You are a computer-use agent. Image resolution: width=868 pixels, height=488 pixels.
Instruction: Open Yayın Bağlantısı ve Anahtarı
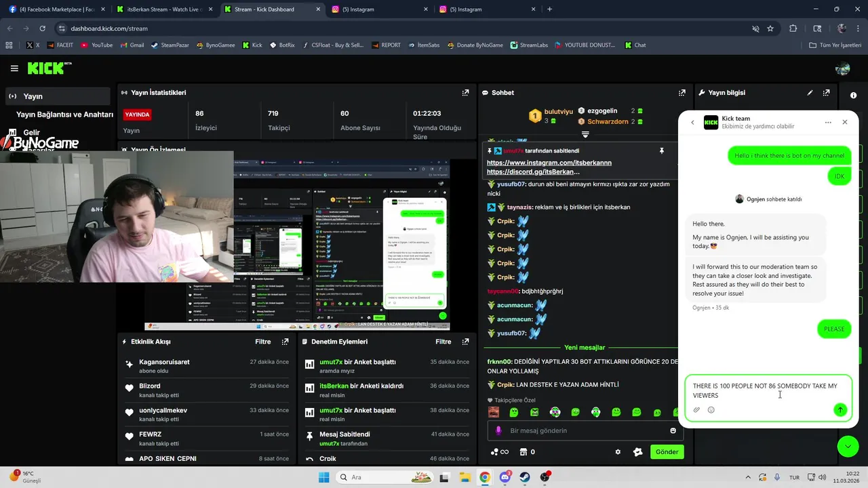[64, 115]
